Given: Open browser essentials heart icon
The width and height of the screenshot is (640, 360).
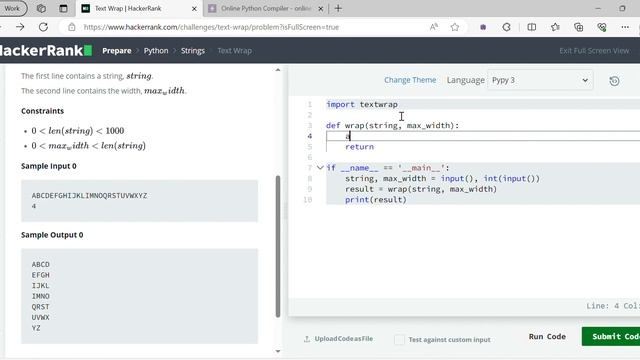Looking at the screenshot, I should (602, 27).
